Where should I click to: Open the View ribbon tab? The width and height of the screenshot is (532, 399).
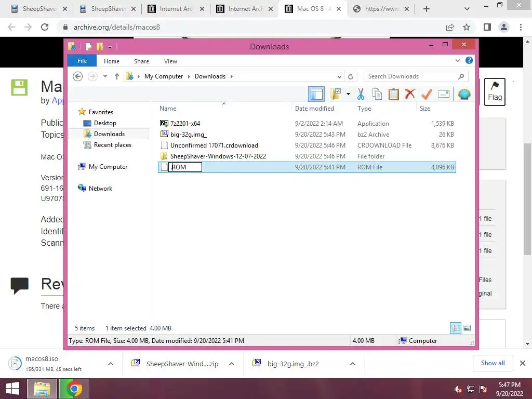coord(170,61)
